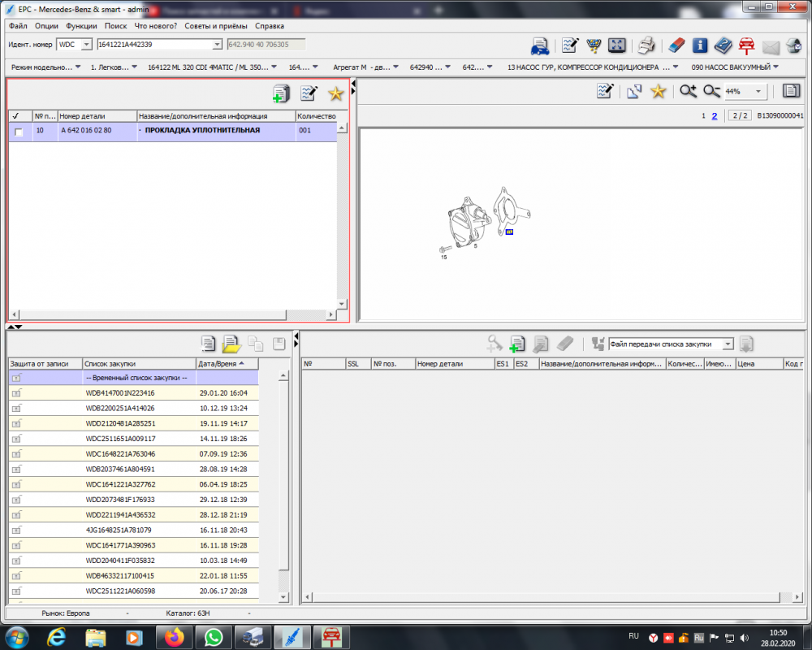Launch WIS via red car lift icon

746,45
